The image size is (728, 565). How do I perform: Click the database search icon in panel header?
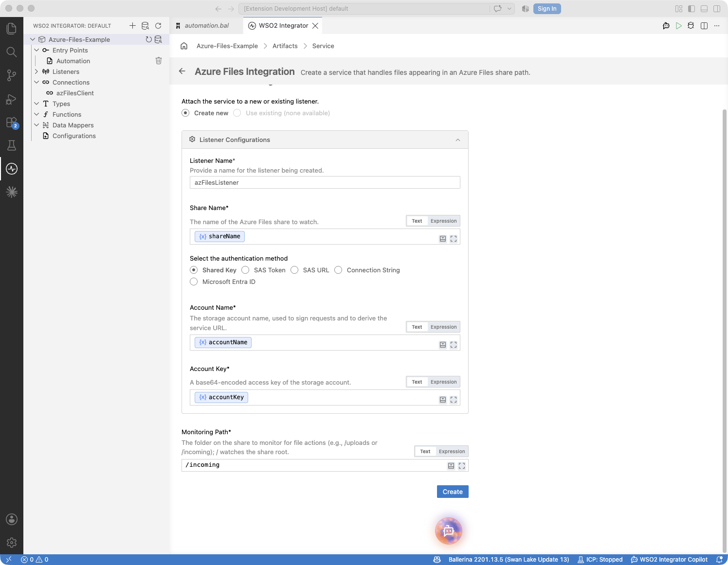pos(145,26)
